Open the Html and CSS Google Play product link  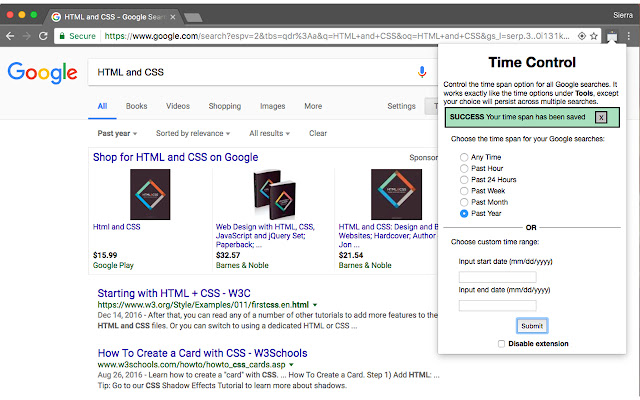(x=117, y=227)
